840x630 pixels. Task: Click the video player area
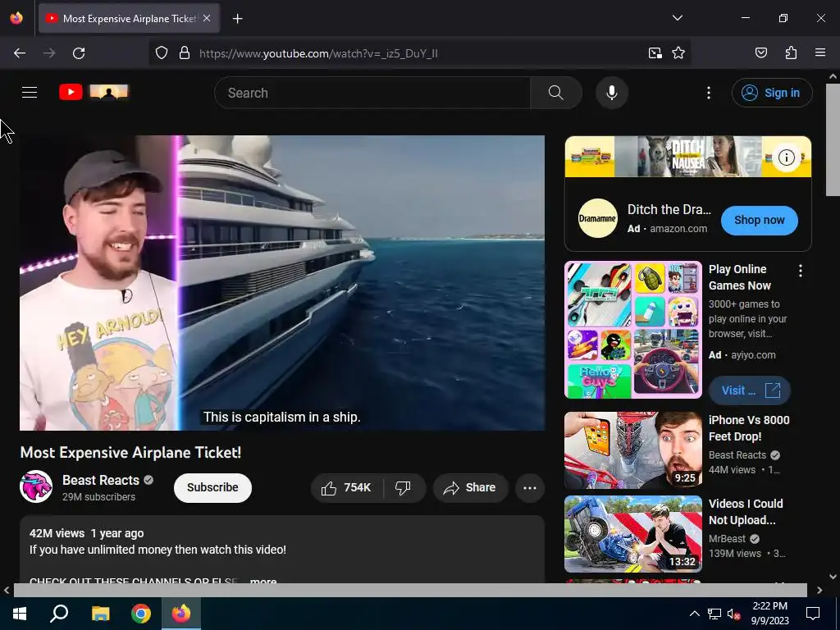(x=282, y=283)
